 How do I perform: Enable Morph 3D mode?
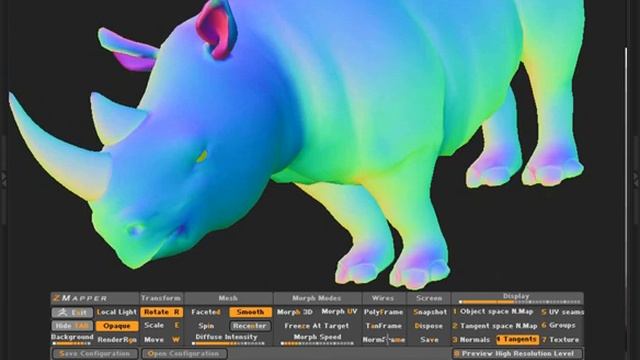(295, 312)
